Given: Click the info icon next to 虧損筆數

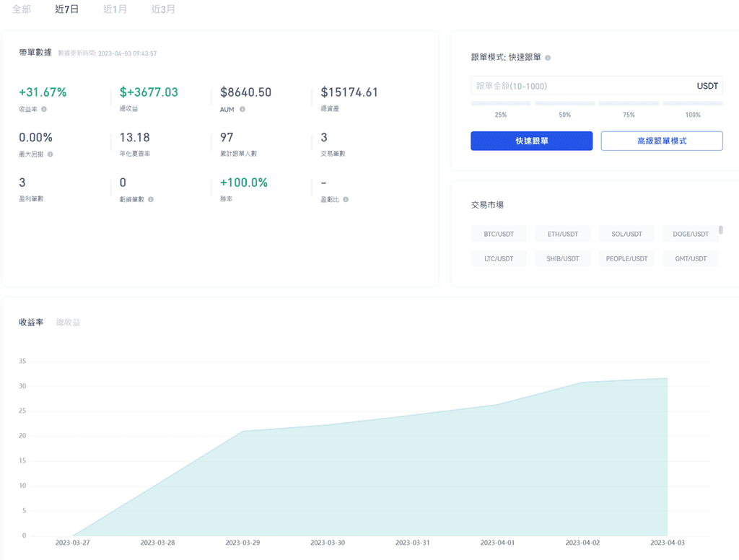Looking at the screenshot, I should (150, 199).
